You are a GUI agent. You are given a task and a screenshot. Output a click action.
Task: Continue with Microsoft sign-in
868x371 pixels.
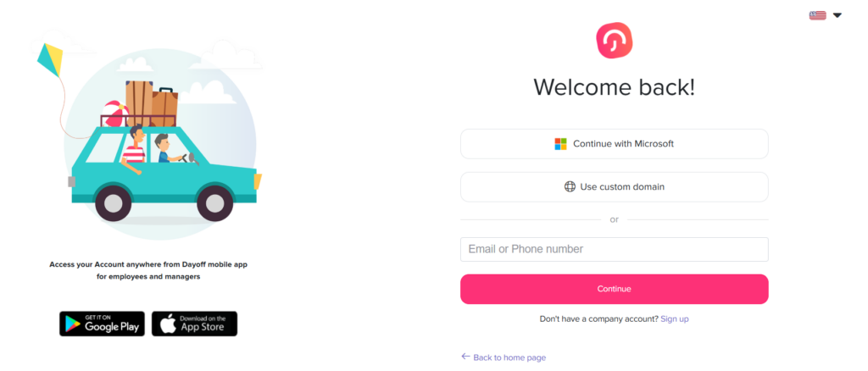[614, 144]
